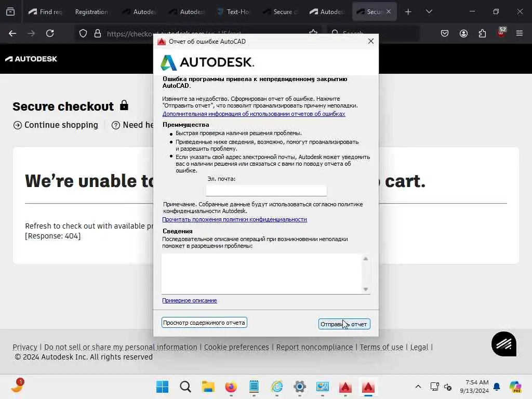532x399 pixels.
Task: Close the AutoCAD error report dialog
Action: pyautogui.click(x=371, y=41)
